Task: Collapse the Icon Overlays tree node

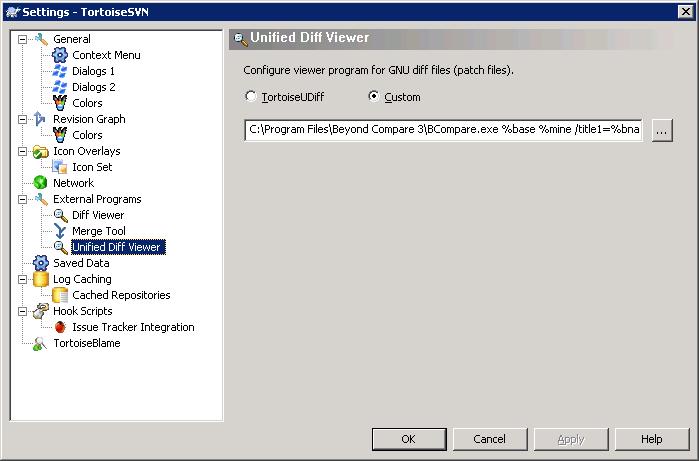Action: click(22, 152)
